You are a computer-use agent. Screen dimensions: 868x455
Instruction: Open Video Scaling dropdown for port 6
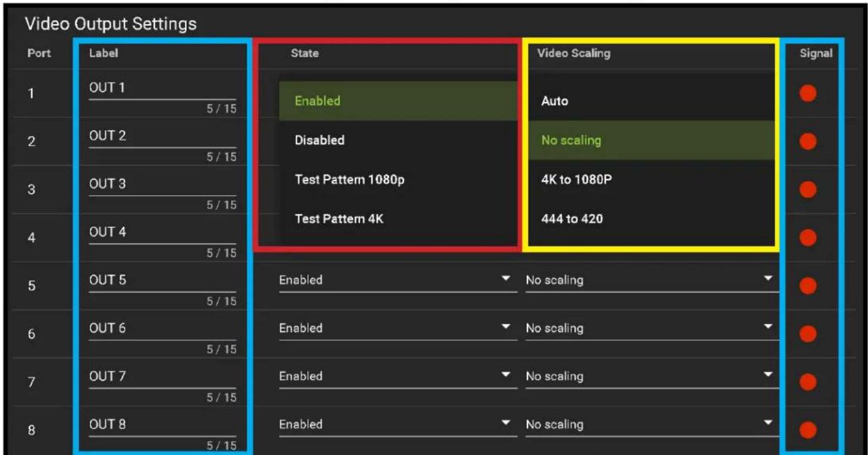pyautogui.click(x=652, y=328)
